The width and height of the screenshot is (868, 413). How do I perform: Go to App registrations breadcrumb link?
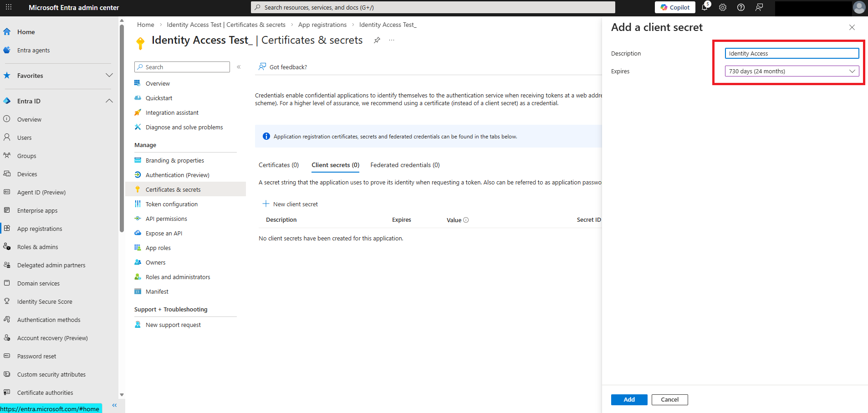click(x=322, y=25)
